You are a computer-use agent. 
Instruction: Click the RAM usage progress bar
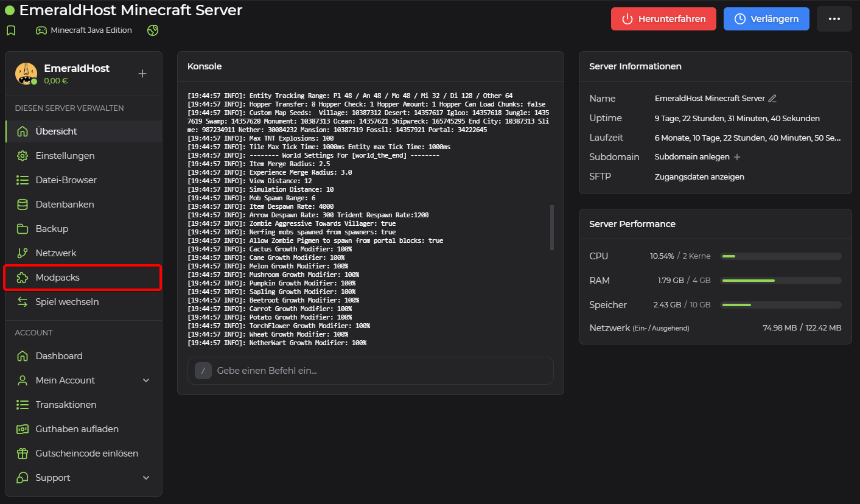tap(780, 281)
